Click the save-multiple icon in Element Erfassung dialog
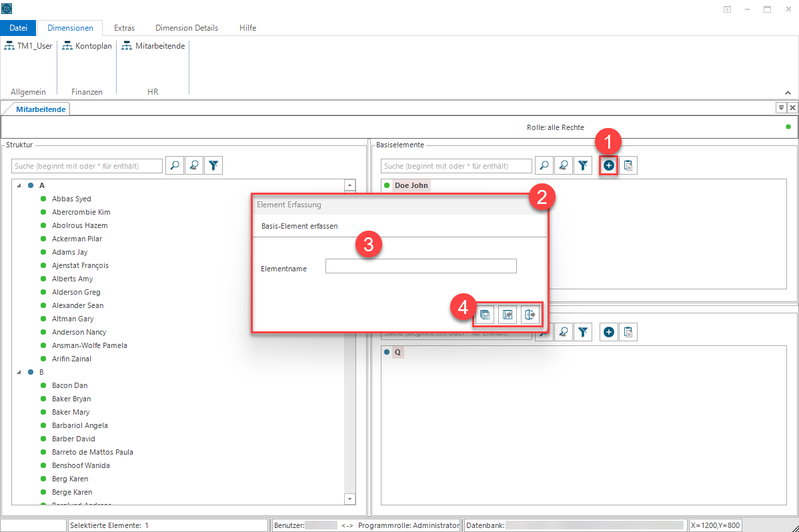799x532 pixels. [485, 315]
